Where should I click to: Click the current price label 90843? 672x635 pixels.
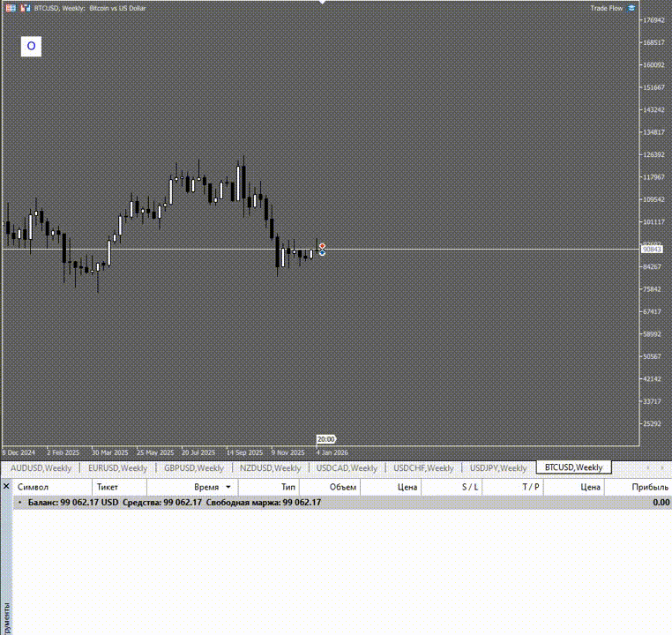652,250
